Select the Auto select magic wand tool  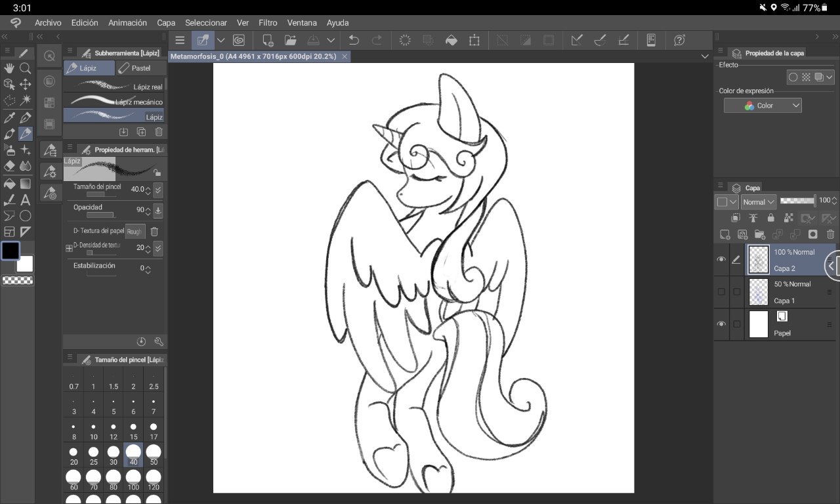[26, 101]
